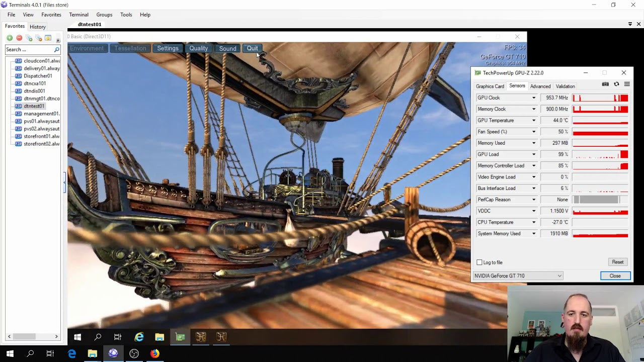Screen dimensions: 644x362
Task: Click the red remove favorite icon
Action: [19, 38]
